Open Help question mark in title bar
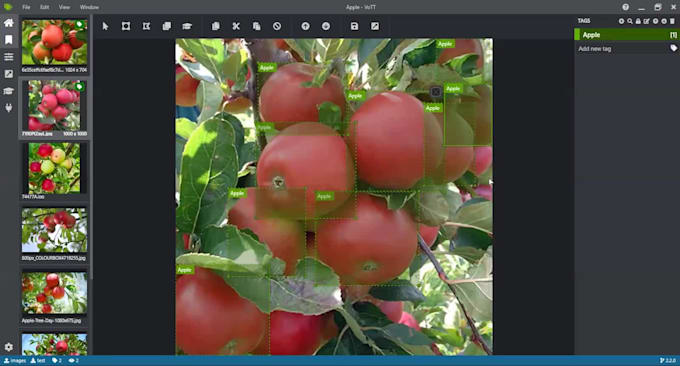Screen dimensions: 680x366 tap(625, 7)
